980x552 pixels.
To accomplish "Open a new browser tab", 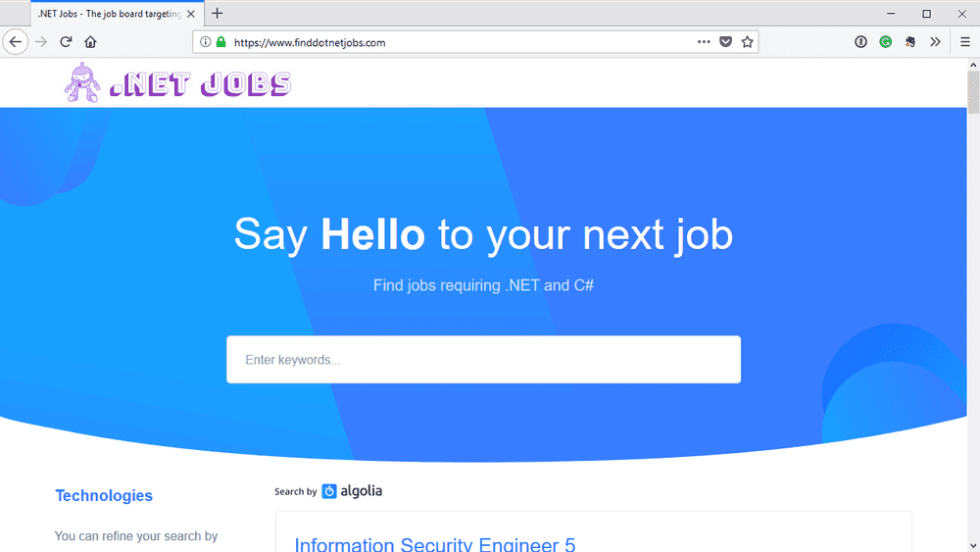I will [x=217, y=13].
